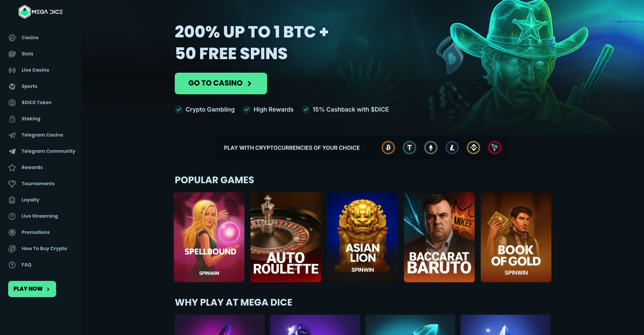Select the BNB coin icon

click(x=473, y=148)
